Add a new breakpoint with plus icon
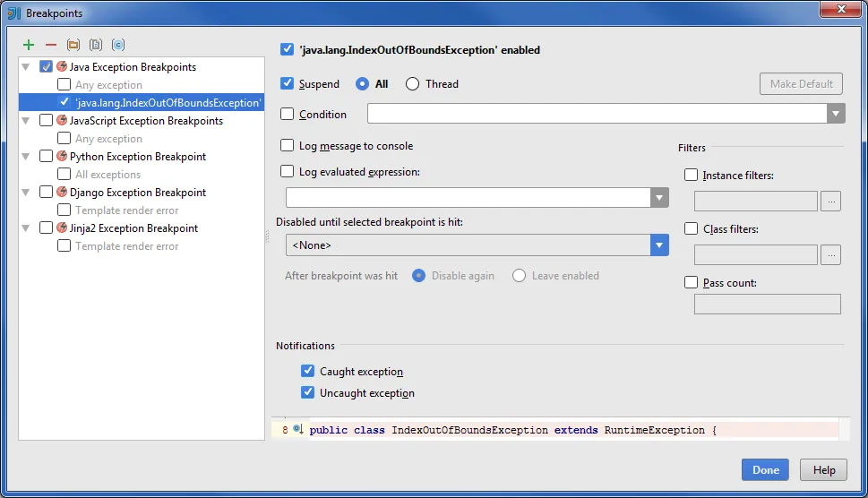This screenshot has width=868, height=498. pos(29,45)
